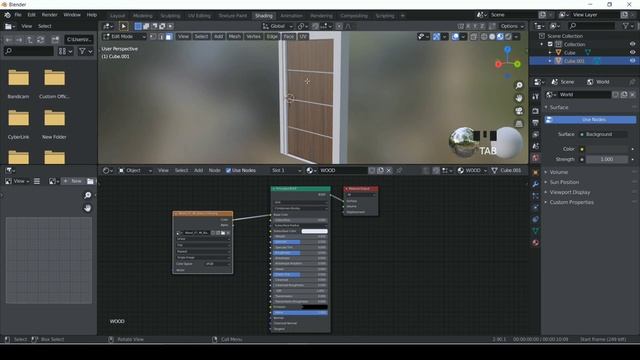The height and width of the screenshot is (360, 640).
Task: Hide Cube.001 via eye icon
Action: [632, 61]
